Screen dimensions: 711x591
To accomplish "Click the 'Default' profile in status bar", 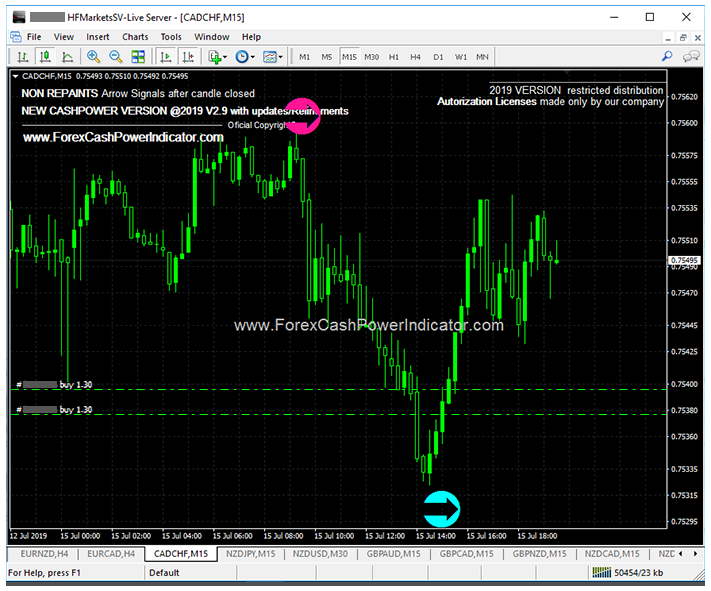I will point(164,573).
